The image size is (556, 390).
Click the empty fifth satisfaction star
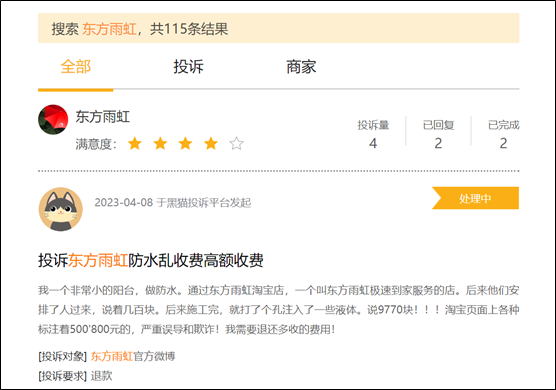pyautogui.click(x=236, y=144)
